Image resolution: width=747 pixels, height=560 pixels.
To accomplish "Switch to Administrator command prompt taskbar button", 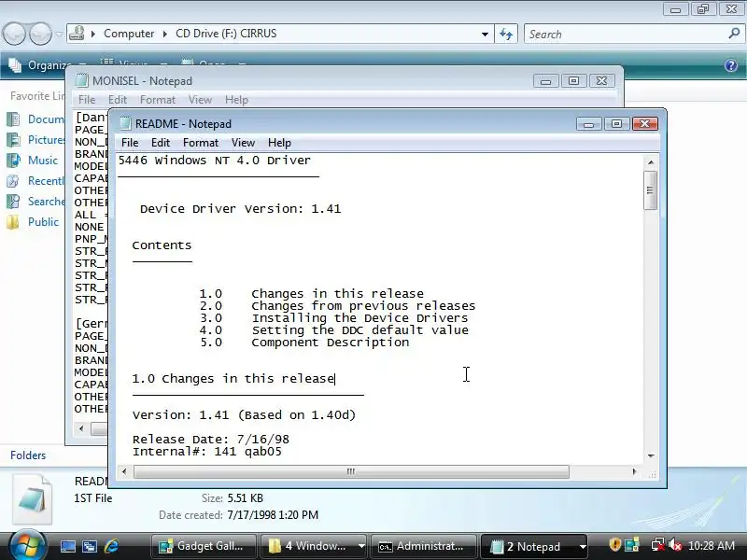I will (424, 546).
